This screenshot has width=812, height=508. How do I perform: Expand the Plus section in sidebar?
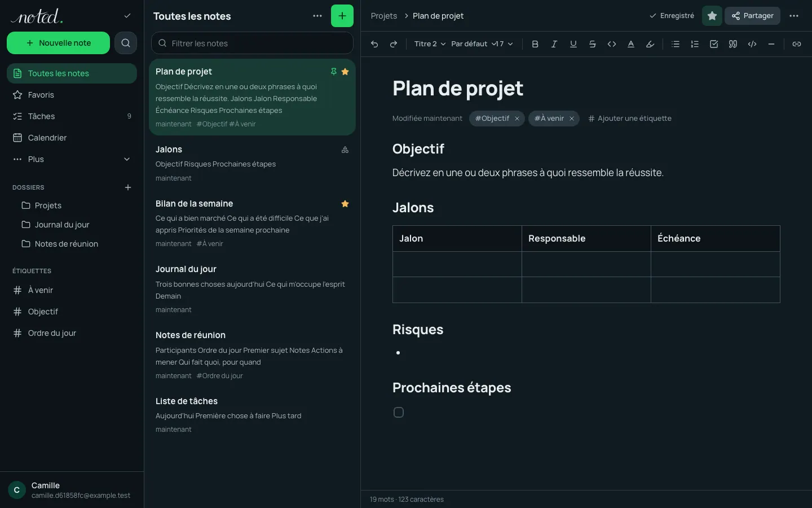[72, 159]
